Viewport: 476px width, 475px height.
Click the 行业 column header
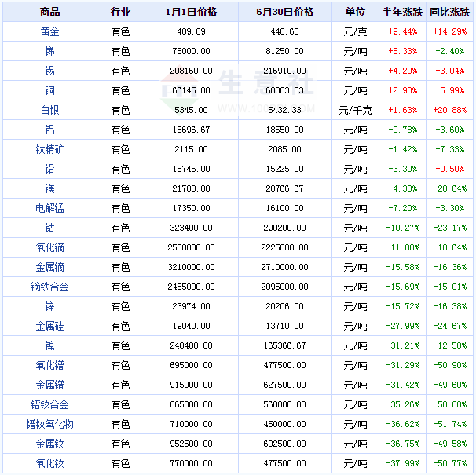coord(120,13)
